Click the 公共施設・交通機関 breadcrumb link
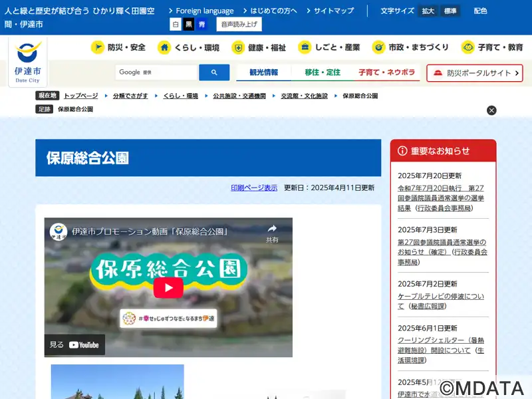The height and width of the screenshot is (399, 532). tap(239, 96)
